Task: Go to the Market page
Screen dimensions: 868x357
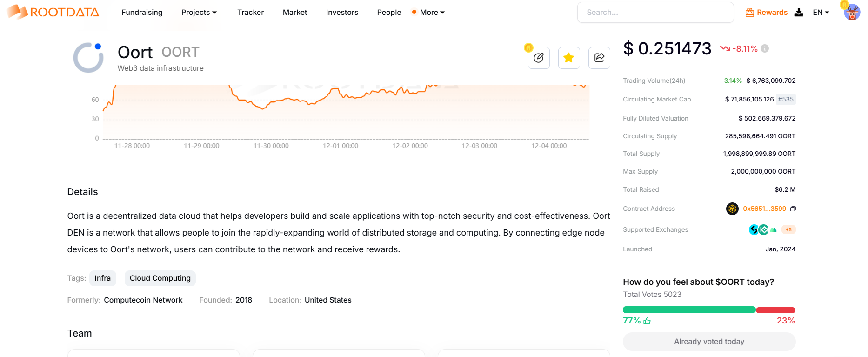Action: click(x=295, y=13)
